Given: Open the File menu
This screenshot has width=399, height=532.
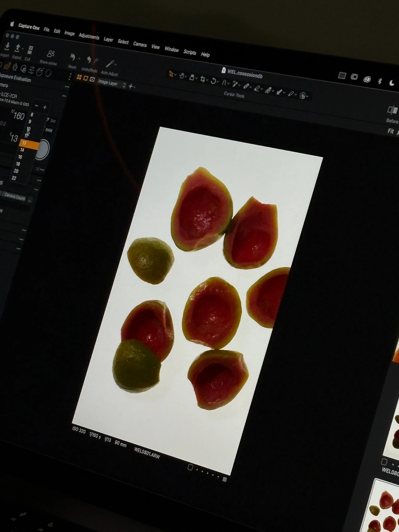Looking at the screenshot, I should (x=46, y=30).
